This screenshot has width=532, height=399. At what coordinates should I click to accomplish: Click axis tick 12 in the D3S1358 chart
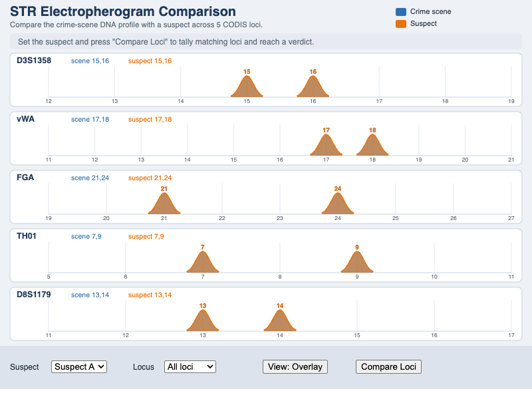(49, 101)
